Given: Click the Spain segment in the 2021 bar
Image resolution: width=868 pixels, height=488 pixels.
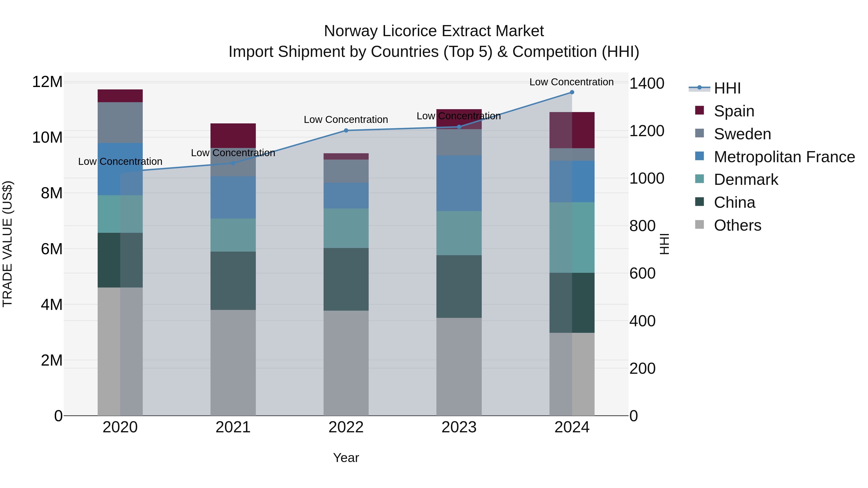Looking at the screenshot, I should (x=233, y=136).
